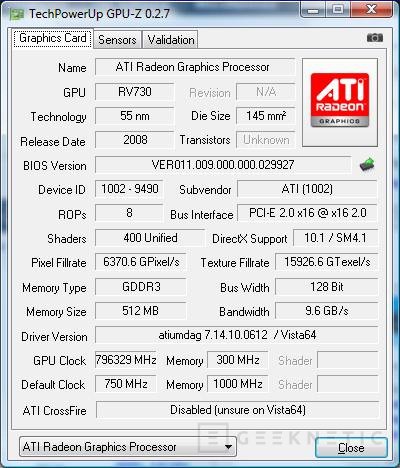This screenshot has width=400, height=468.
Task: Select the ATI Radeon Graphics Processor combo box
Action: coord(128,447)
